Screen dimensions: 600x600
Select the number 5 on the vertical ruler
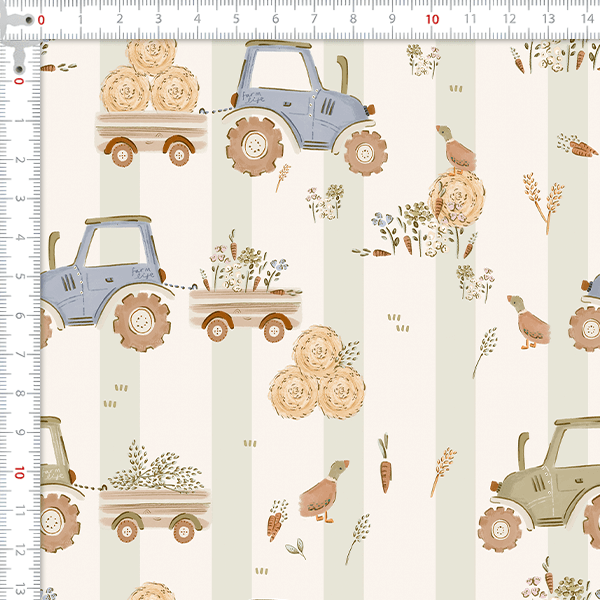[20, 276]
